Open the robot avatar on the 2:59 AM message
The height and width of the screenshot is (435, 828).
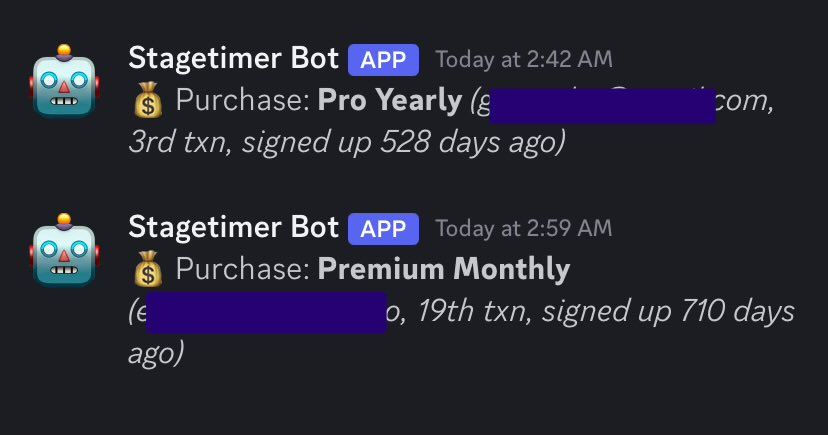[64, 250]
